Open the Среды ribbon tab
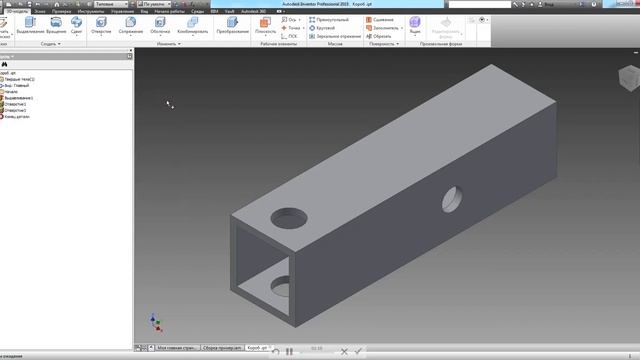The width and height of the screenshot is (640, 360). coord(198,11)
